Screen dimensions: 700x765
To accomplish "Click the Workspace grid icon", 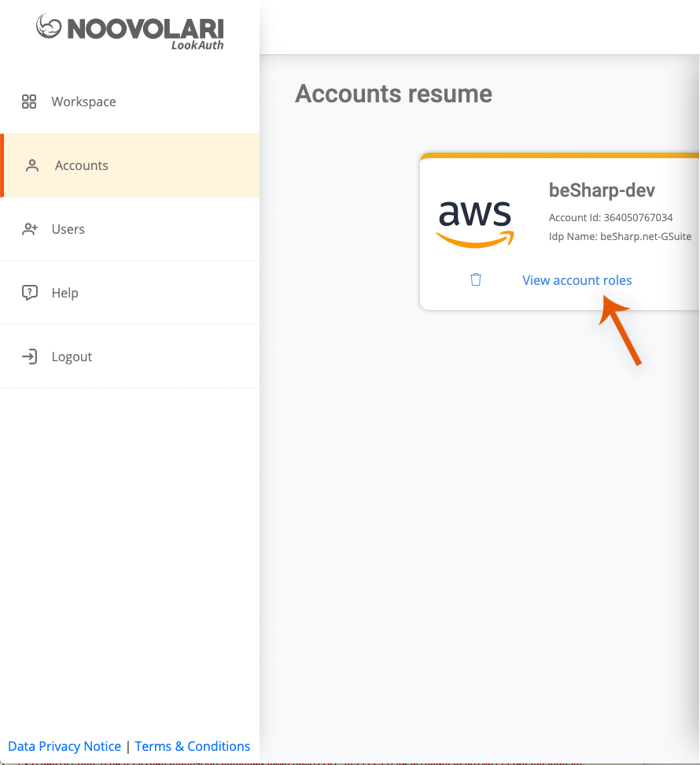I will point(29,102).
